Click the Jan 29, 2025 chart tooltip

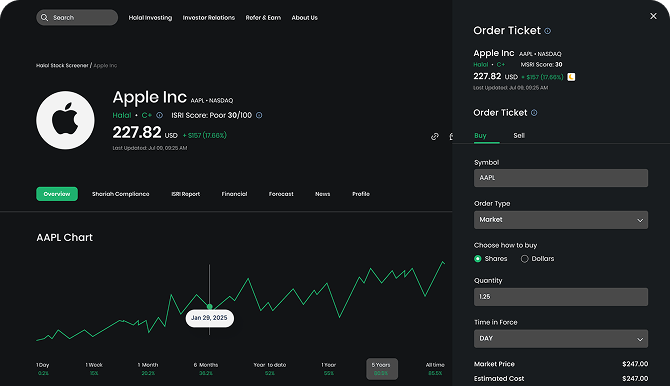[209, 318]
